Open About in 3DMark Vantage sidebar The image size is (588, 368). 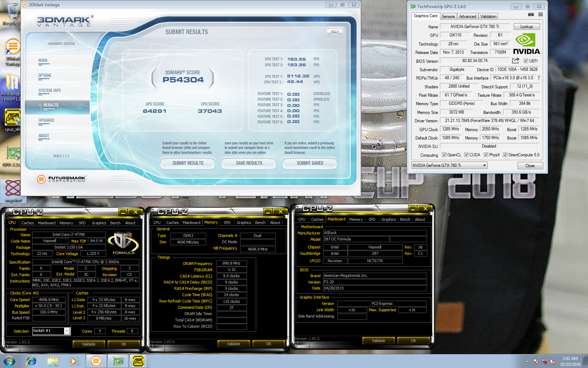pyautogui.click(x=44, y=136)
